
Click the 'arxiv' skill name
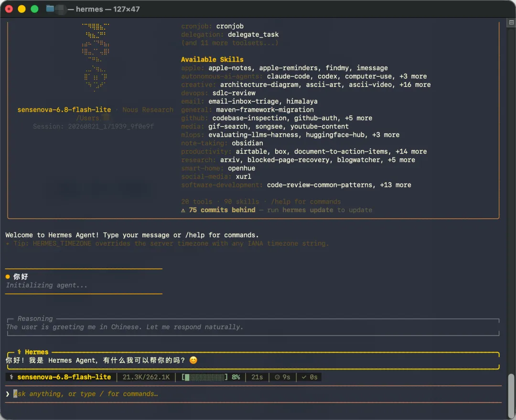[230, 160]
